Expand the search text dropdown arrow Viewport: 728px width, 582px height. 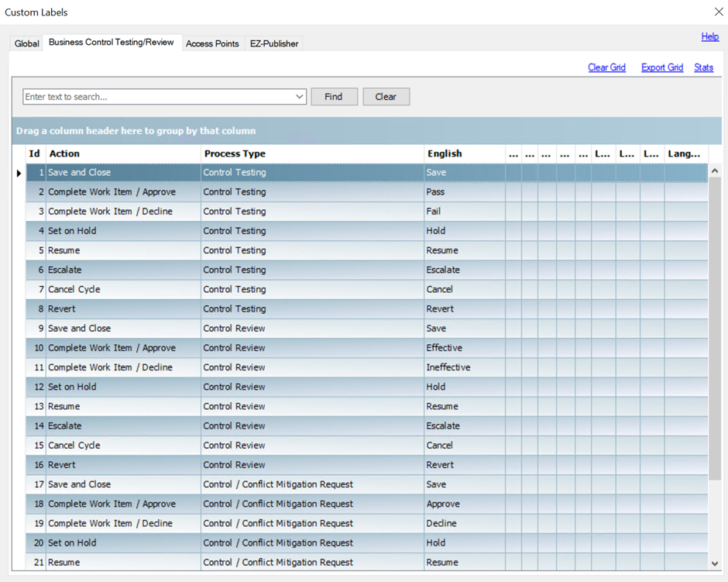point(299,97)
